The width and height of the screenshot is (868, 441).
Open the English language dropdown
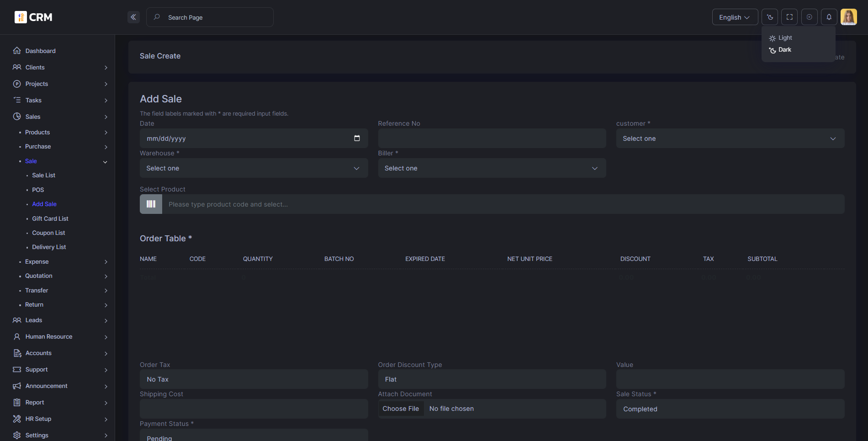(x=735, y=17)
